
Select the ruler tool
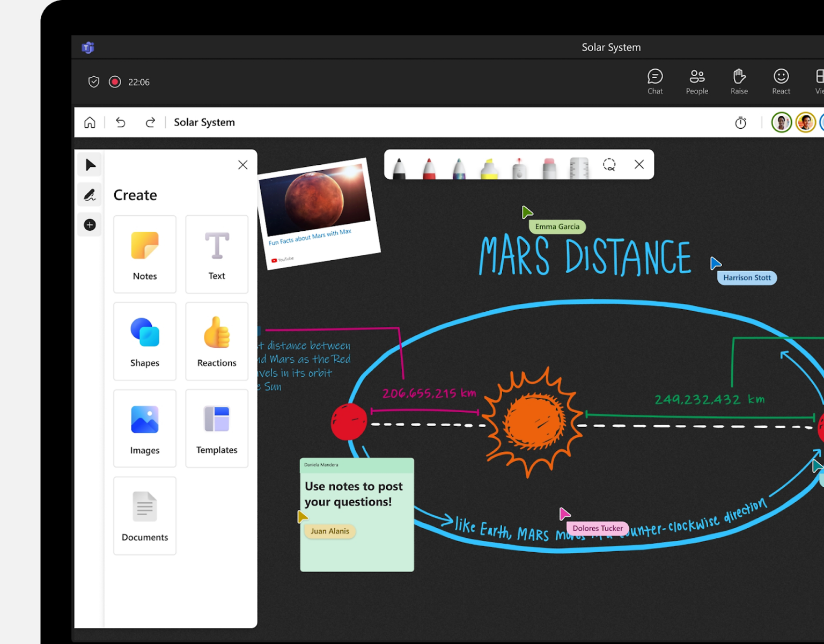click(579, 166)
